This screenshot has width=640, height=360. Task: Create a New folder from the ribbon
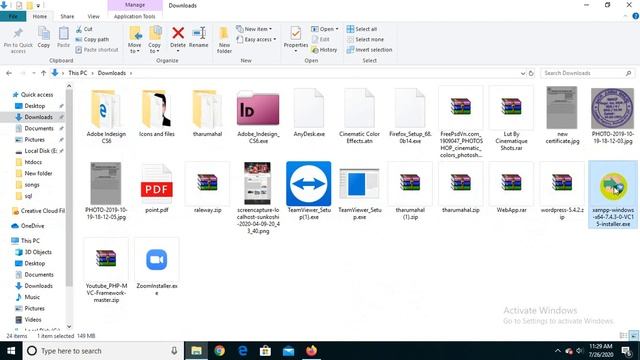(224, 40)
